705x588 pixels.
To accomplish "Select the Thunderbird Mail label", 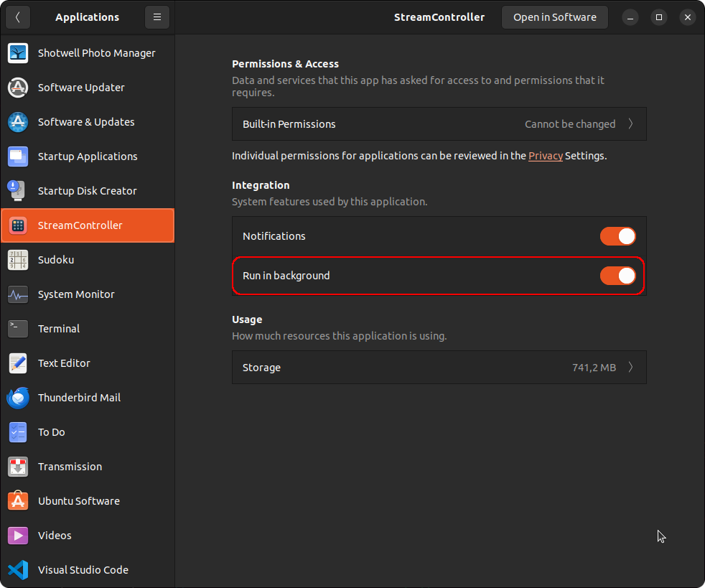I will (79, 398).
